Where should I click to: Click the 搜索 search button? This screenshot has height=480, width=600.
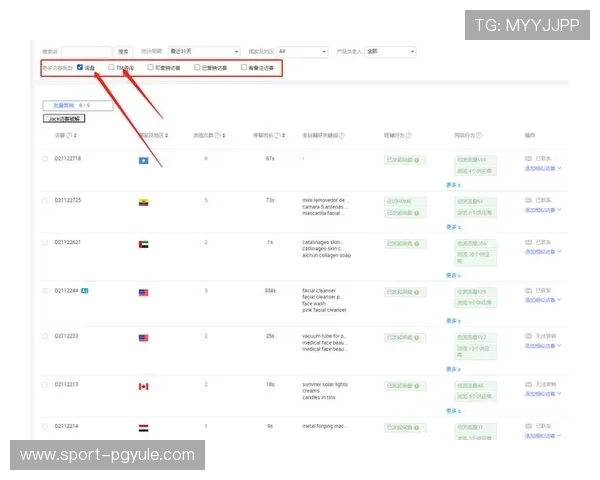click(x=123, y=51)
